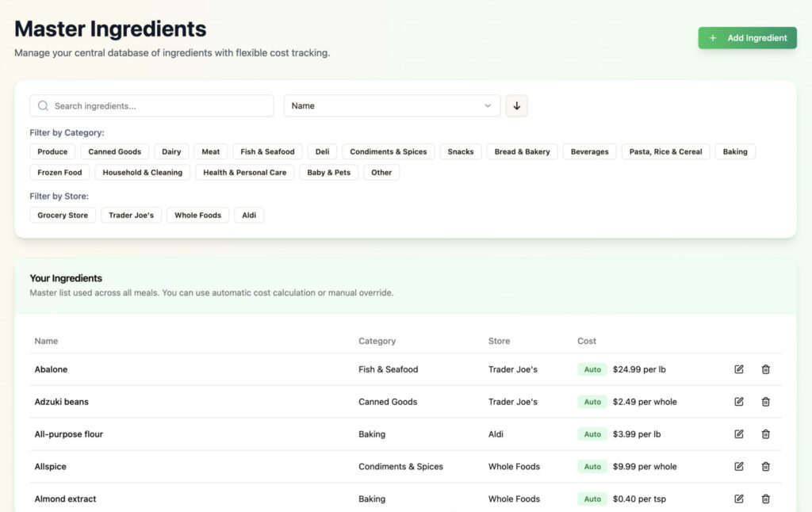Image resolution: width=812 pixels, height=512 pixels.
Task: Edit the Adzuki beans ingredient
Action: 739,402
